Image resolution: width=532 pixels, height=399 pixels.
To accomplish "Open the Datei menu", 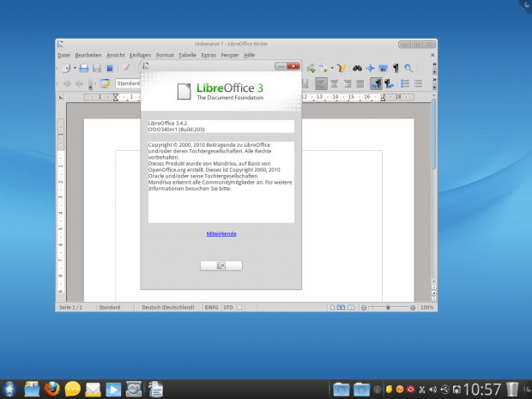I will 63,55.
